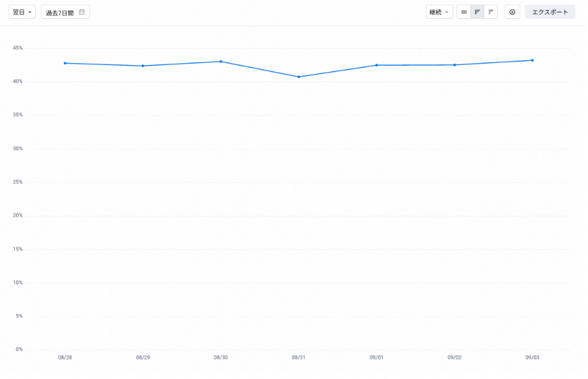Select the 09/02 data point marker
588x379 pixels.
coord(455,65)
